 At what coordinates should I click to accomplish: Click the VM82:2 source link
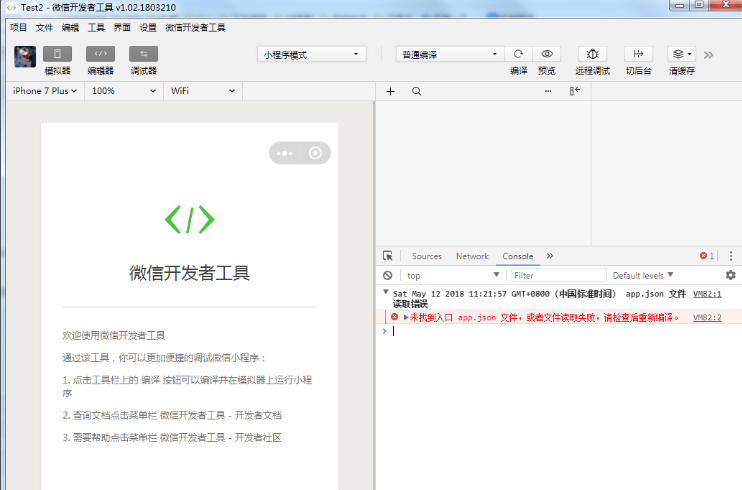[707, 317]
